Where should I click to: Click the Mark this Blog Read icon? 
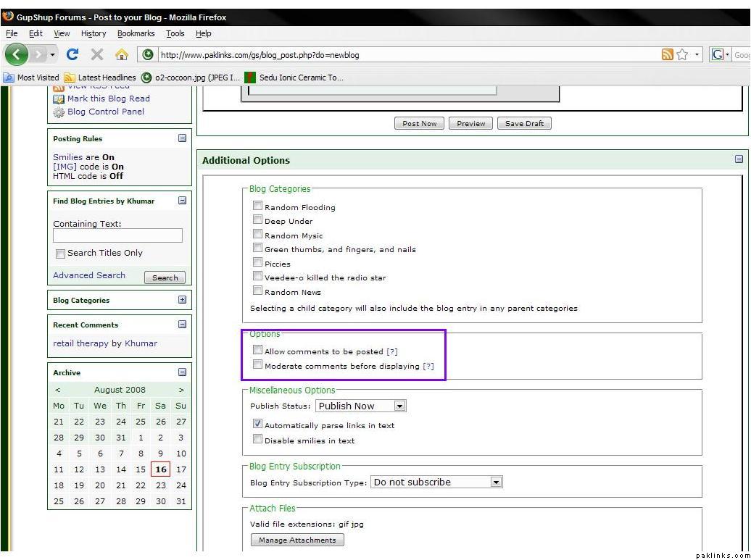pyautogui.click(x=59, y=99)
